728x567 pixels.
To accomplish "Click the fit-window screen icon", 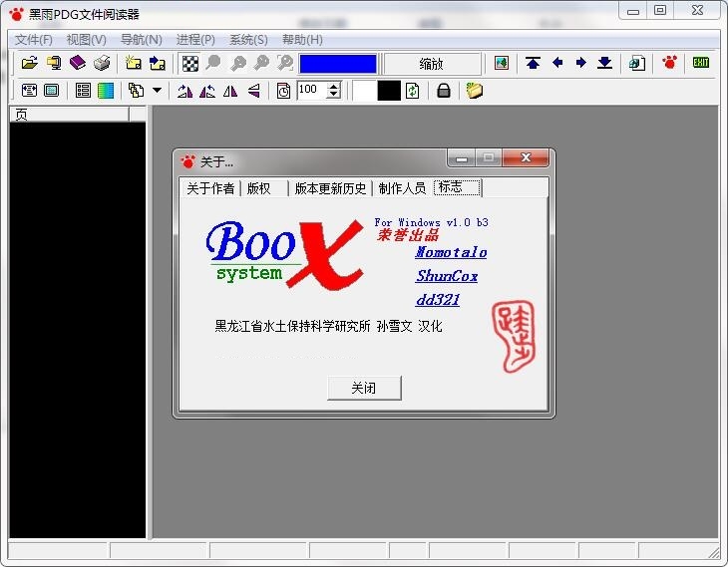I will (52, 91).
